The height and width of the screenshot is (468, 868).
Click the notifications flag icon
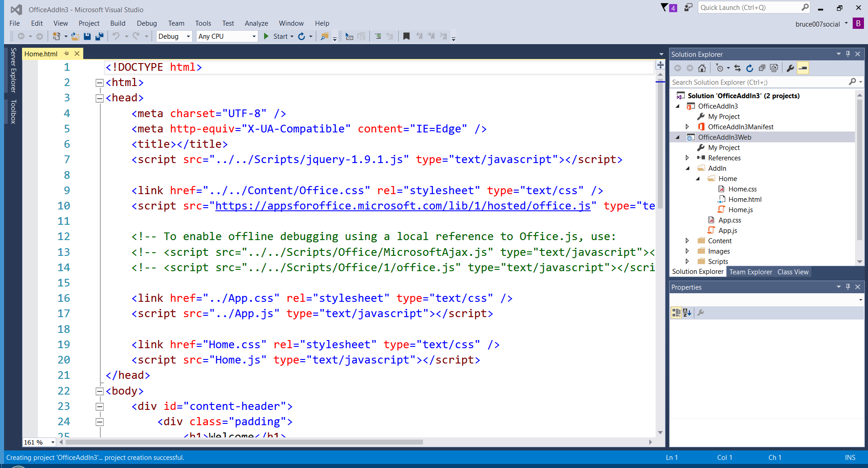coord(664,7)
